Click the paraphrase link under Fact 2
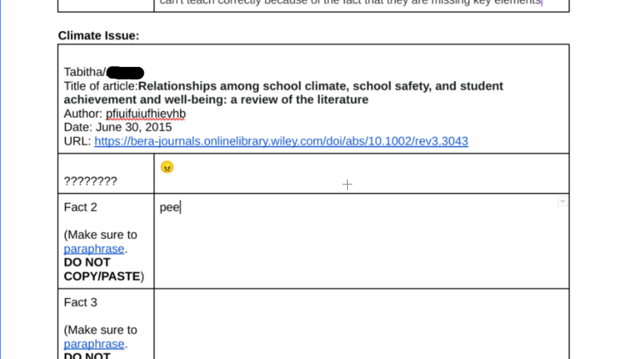The height and width of the screenshot is (359, 644). [x=94, y=249]
